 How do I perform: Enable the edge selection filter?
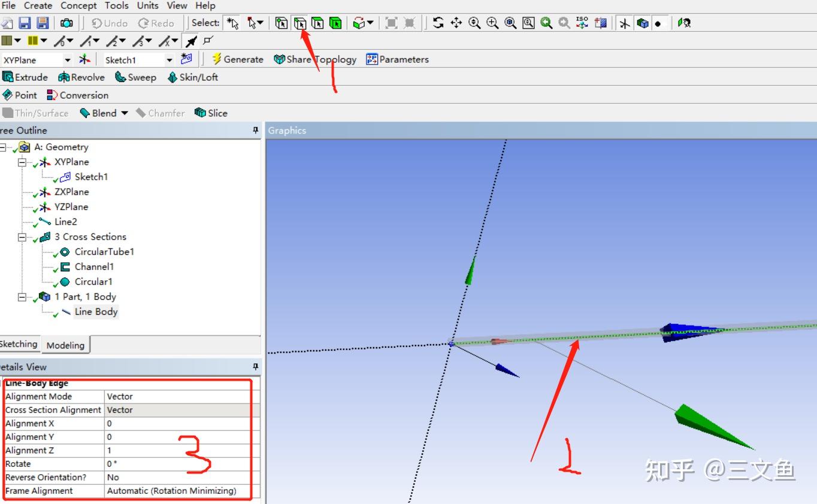(x=300, y=23)
